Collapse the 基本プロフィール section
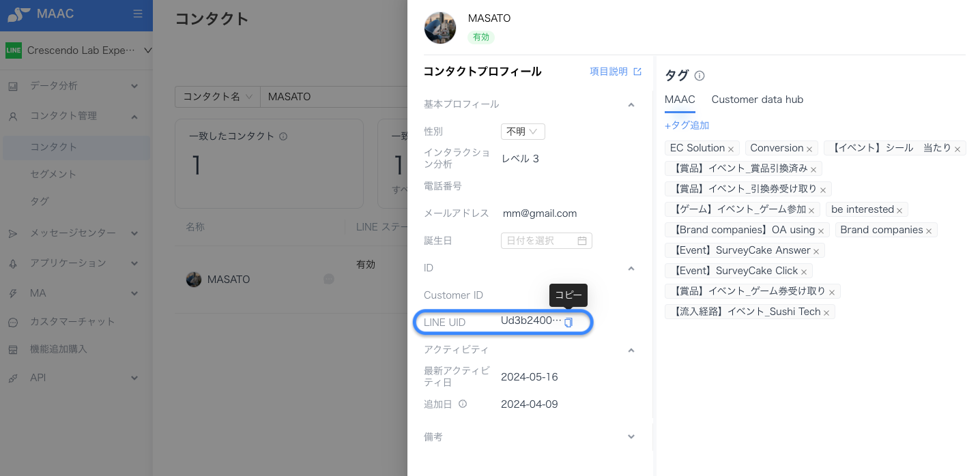 click(631, 104)
